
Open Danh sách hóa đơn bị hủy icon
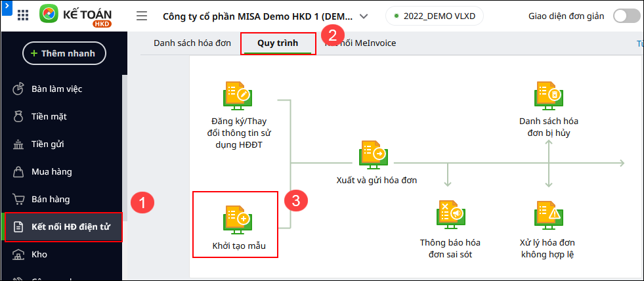(x=549, y=95)
